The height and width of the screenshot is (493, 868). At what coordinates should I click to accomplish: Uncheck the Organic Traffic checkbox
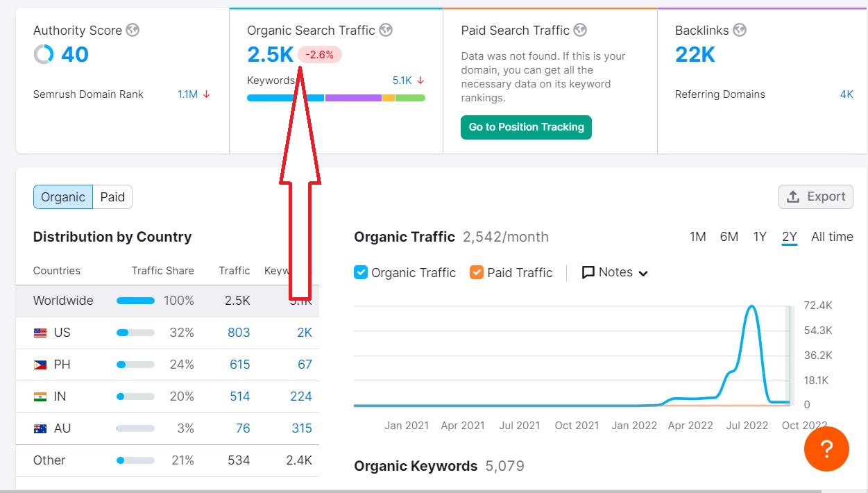click(x=361, y=272)
